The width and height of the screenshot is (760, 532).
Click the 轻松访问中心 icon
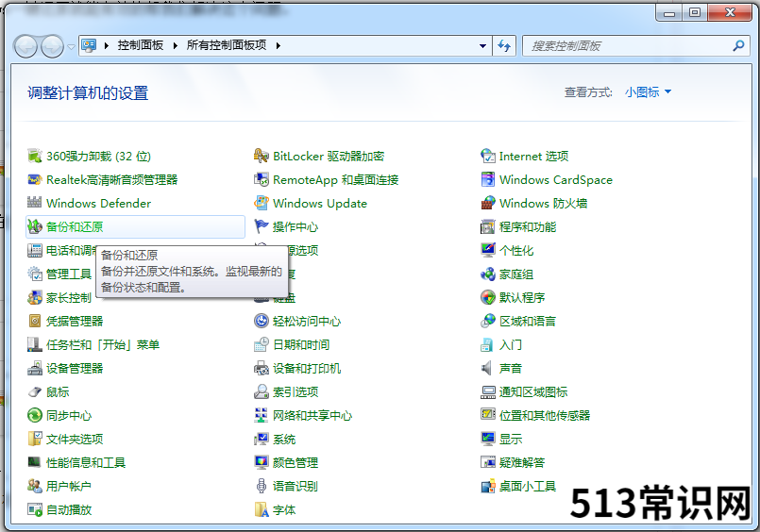[262, 321]
